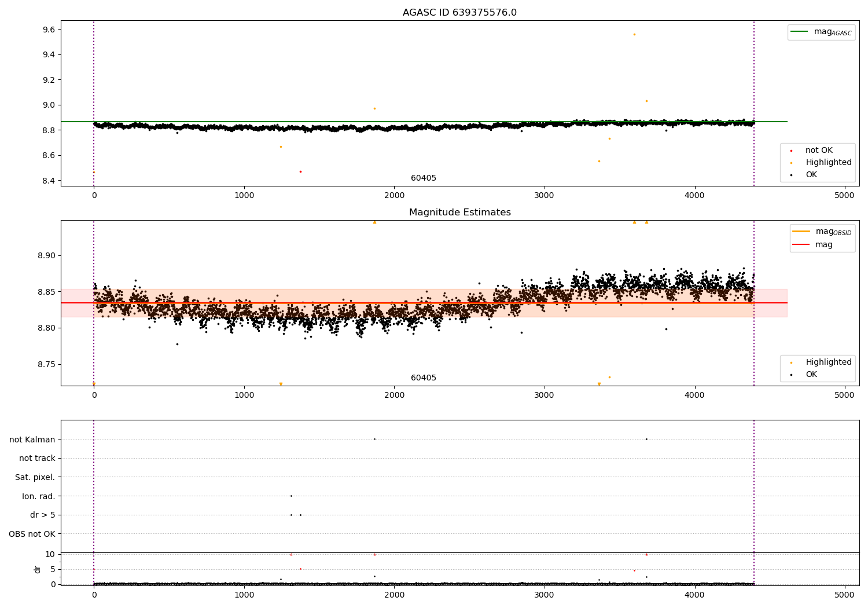Click the "8.85" y-axis tick label
The image size is (868, 608).
click(x=46, y=292)
